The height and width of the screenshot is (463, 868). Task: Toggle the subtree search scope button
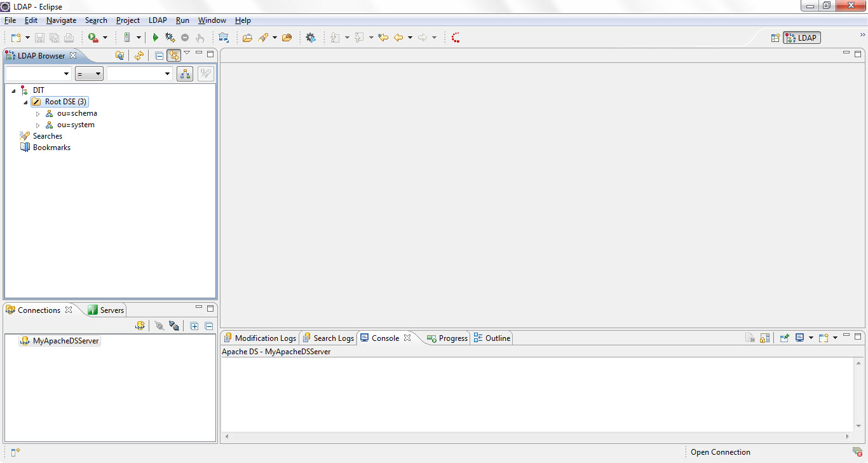click(x=185, y=74)
